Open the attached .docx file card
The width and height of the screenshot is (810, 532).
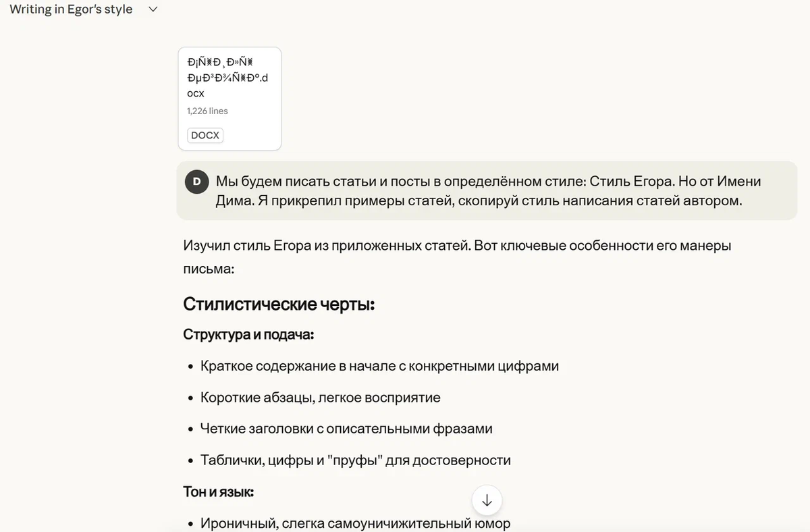(230, 99)
